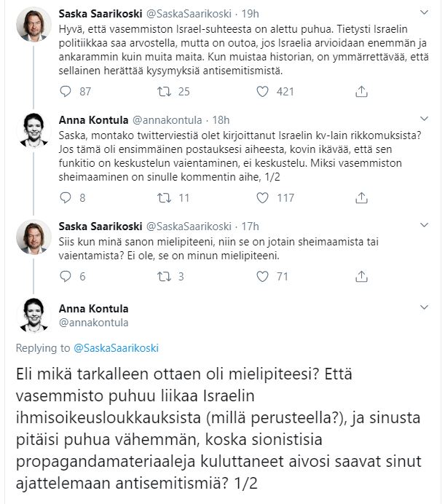This screenshot has width=445, height=504.
Task: Retweet the tweet with 3 retweets
Action: (x=164, y=277)
